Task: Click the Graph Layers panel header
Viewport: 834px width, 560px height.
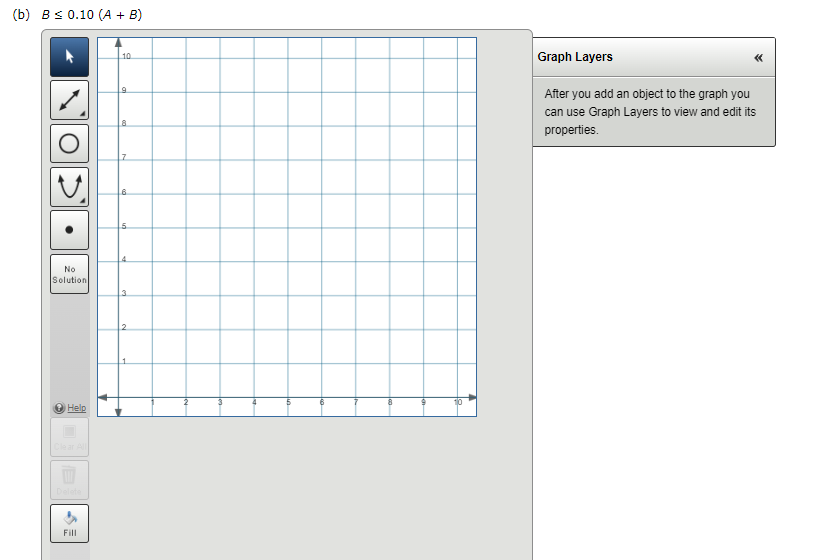Action: tap(654, 57)
